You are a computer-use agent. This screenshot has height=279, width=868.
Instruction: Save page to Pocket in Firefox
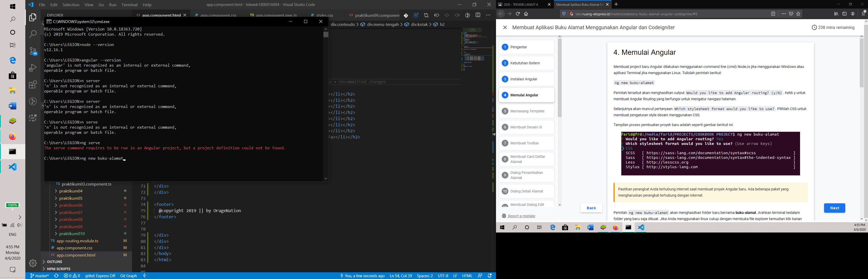[791, 14]
